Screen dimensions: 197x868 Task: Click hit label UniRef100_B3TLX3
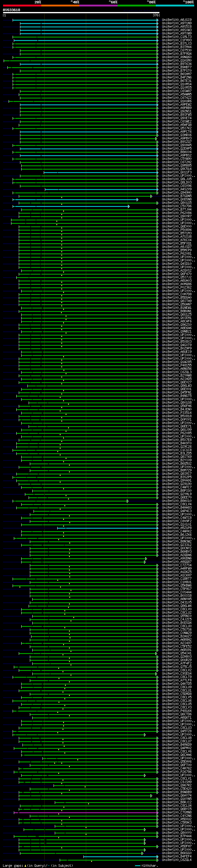tap(177, 43)
